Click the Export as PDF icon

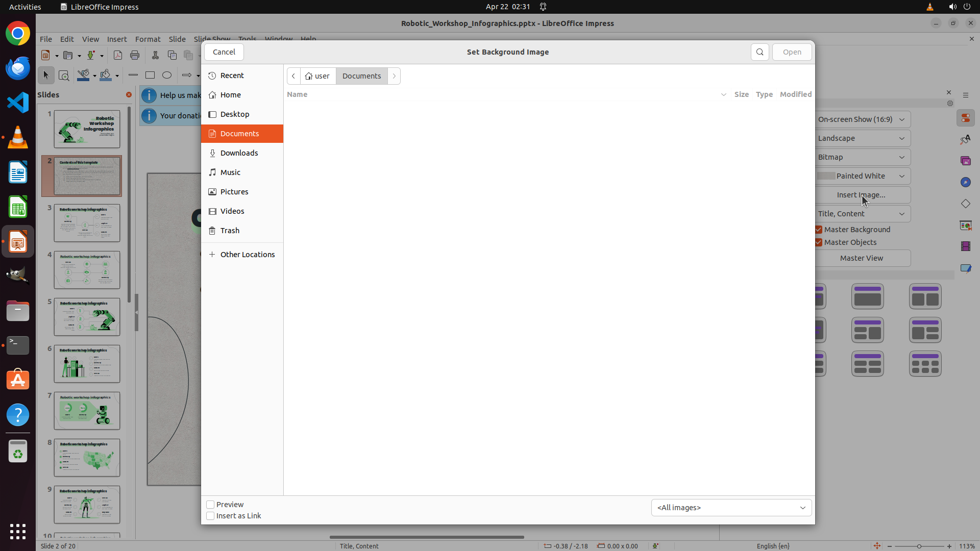point(118,55)
